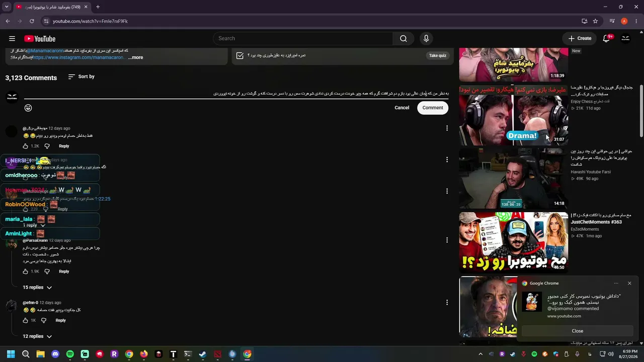Open Firefox from the taskbar

144,354
